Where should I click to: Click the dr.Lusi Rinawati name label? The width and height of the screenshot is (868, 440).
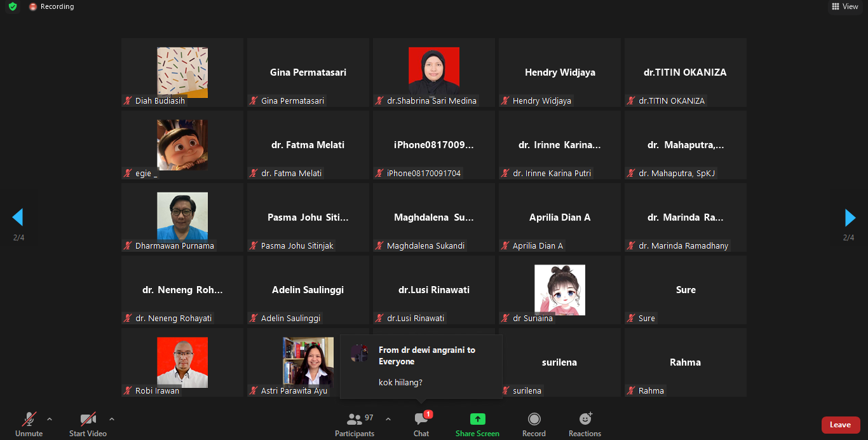pyautogui.click(x=416, y=318)
